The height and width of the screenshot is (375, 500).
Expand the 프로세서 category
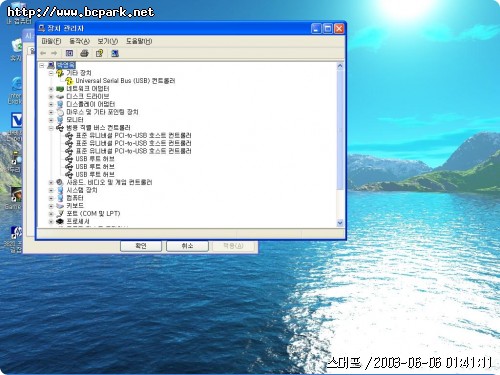pos(51,221)
